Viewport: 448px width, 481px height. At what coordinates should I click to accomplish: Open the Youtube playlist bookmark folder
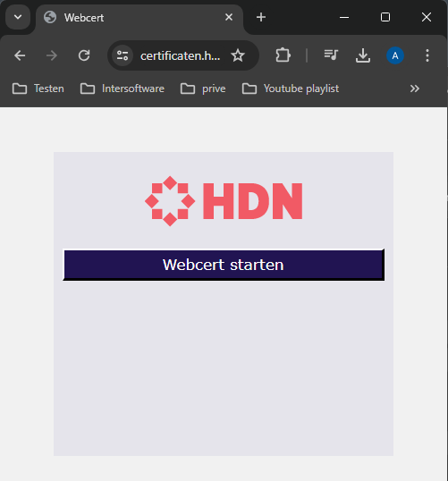click(291, 89)
